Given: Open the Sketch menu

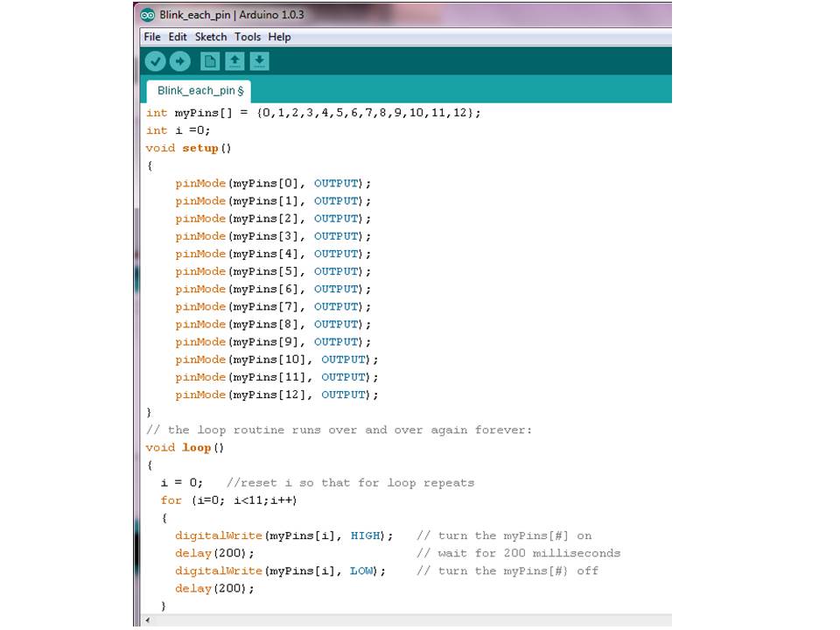Looking at the screenshot, I should click(210, 37).
